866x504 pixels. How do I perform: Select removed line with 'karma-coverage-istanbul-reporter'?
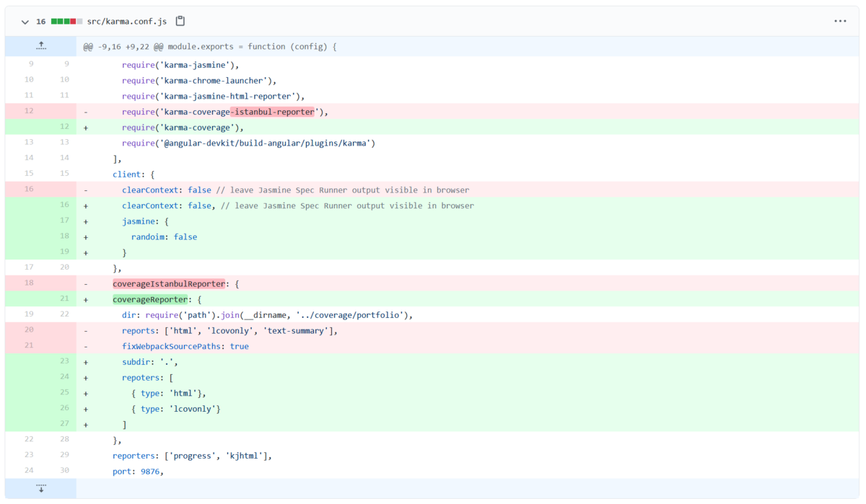[x=468, y=112]
